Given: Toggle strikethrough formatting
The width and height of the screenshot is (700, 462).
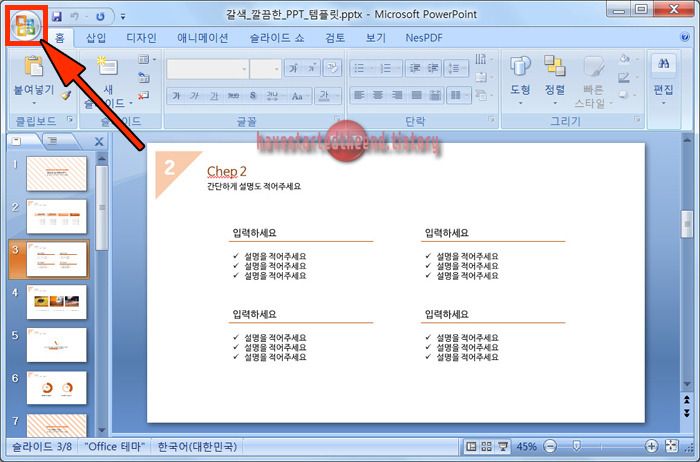Looking at the screenshot, I should coord(233,96).
